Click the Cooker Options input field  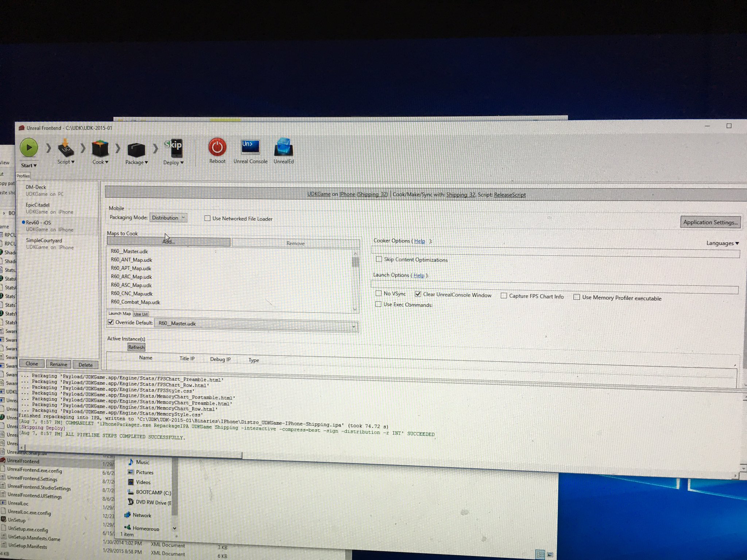tap(556, 252)
